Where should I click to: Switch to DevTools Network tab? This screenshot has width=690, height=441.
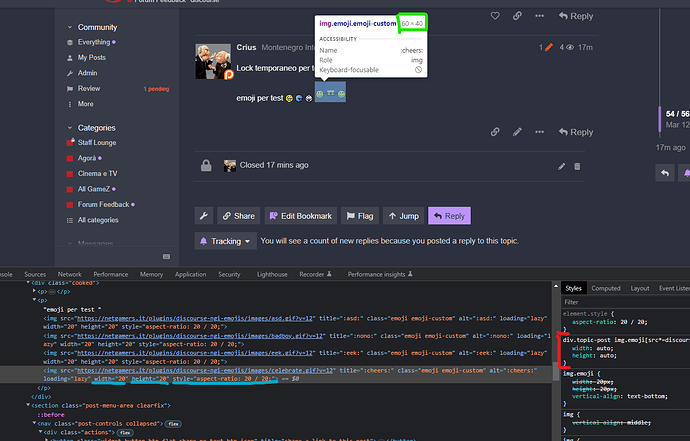pos(70,274)
